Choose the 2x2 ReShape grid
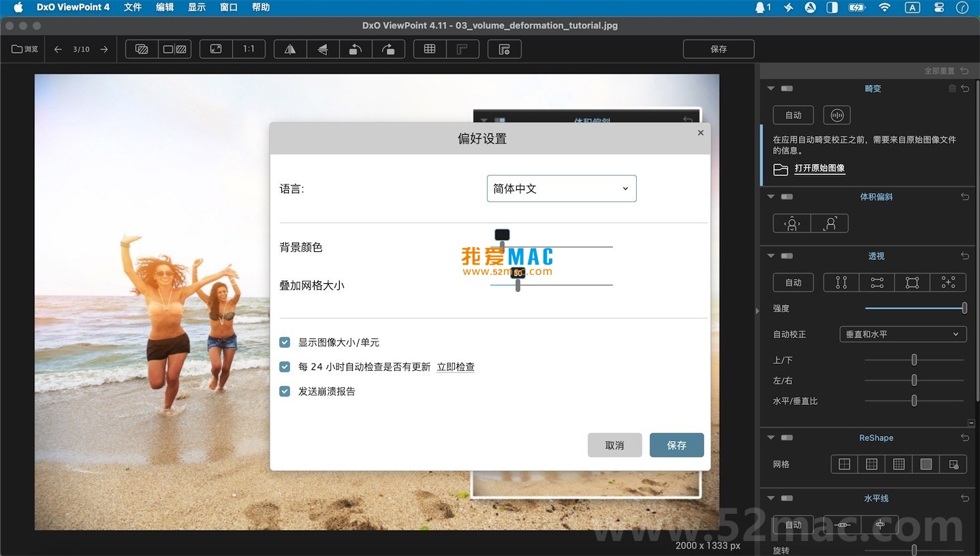The width and height of the screenshot is (980, 556). click(x=844, y=464)
